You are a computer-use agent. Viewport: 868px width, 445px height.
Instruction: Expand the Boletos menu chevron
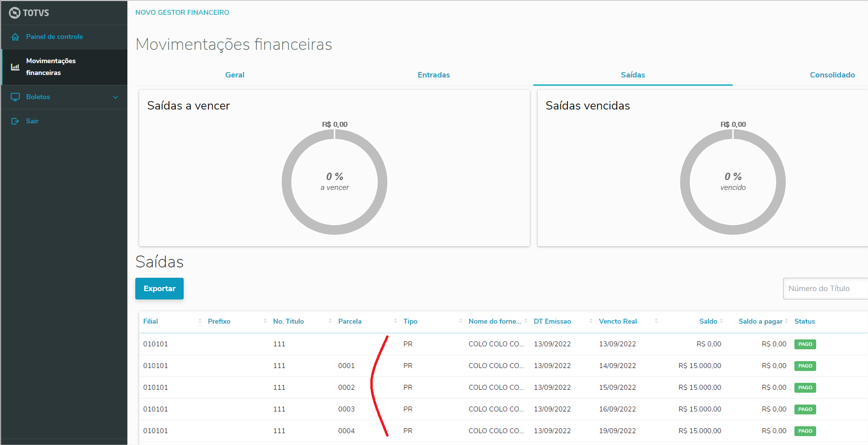(116, 97)
